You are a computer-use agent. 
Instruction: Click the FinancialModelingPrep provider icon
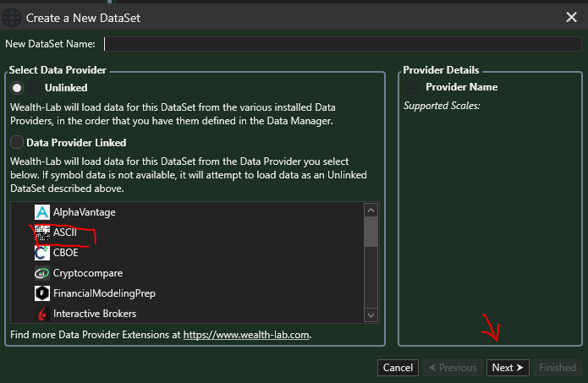[x=41, y=293]
